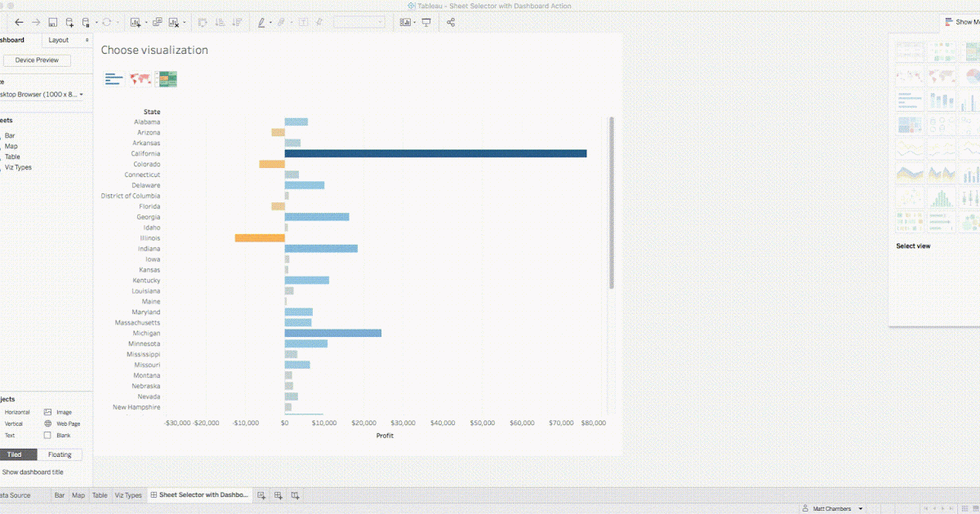Click the Save workbook icon
Image resolution: width=980 pixels, height=514 pixels.
pyautogui.click(x=52, y=22)
